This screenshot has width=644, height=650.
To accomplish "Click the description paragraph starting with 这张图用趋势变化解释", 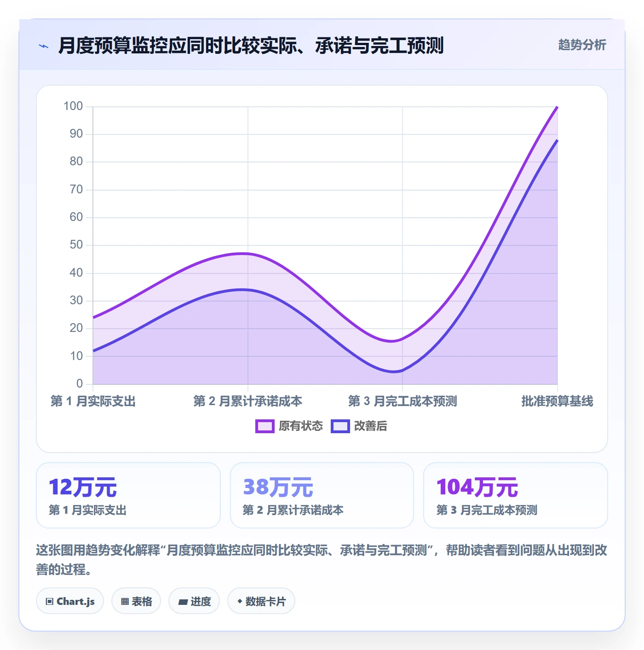I will (x=322, y=560).
